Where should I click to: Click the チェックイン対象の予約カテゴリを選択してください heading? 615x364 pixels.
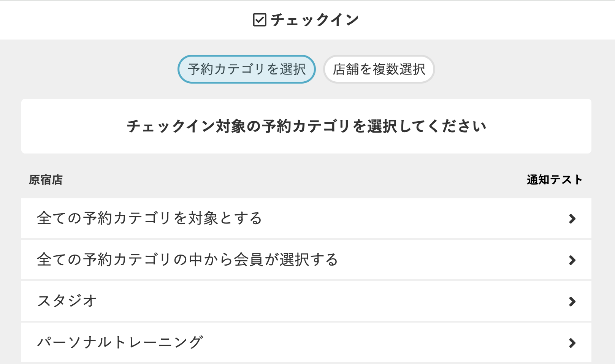[306, 126]
